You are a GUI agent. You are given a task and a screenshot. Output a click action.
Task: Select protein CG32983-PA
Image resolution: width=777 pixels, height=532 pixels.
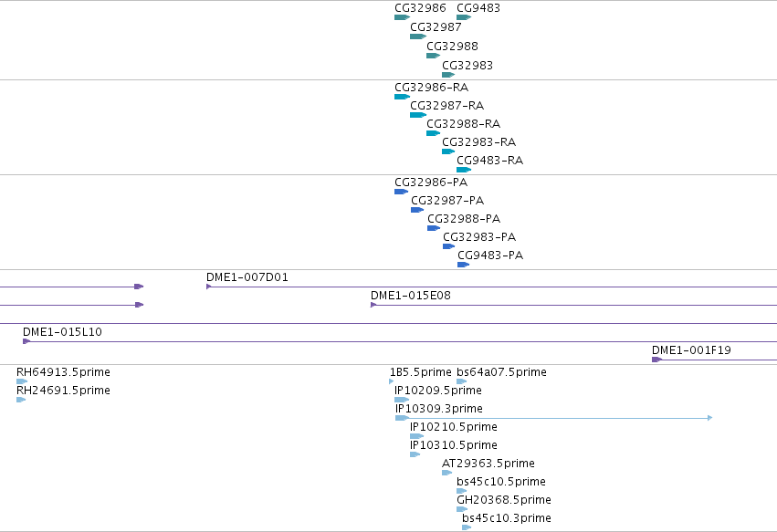tap(479, 237)
